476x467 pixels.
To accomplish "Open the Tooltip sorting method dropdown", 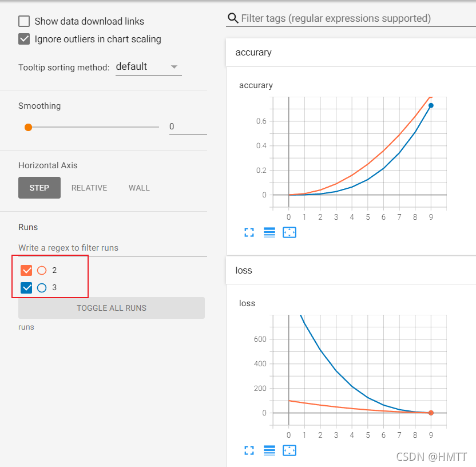I will coord(148,67).
